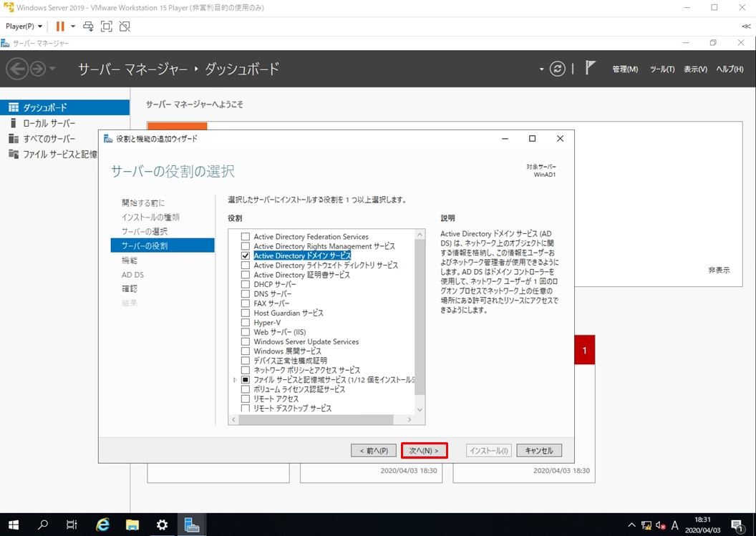Check the Hyper-V role

click(246, 323)
